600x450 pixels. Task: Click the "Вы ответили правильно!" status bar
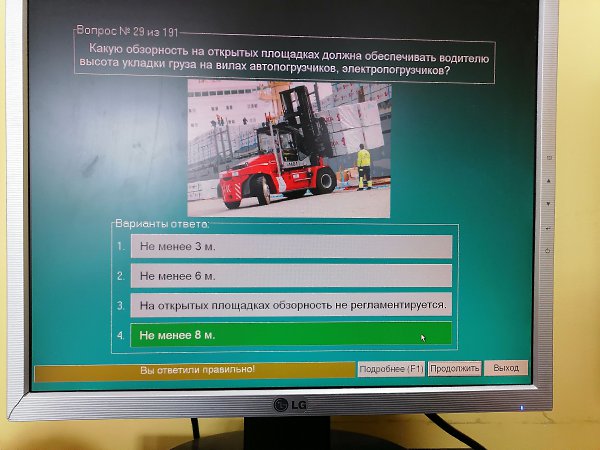tap(196, 371)
